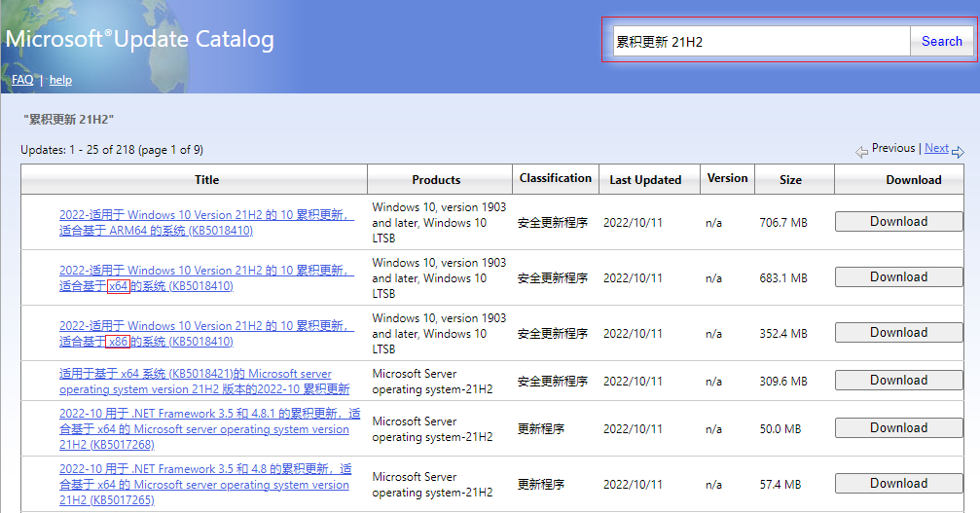Click the Microsoft Update Catalog title
The height and width of the screenshot is (513, 980).
tap(139, 39)
